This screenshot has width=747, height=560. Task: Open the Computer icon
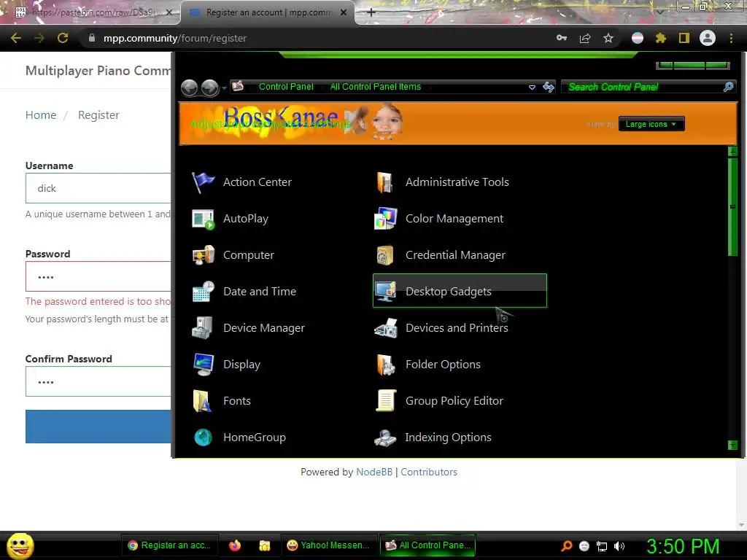coord(204,255)
